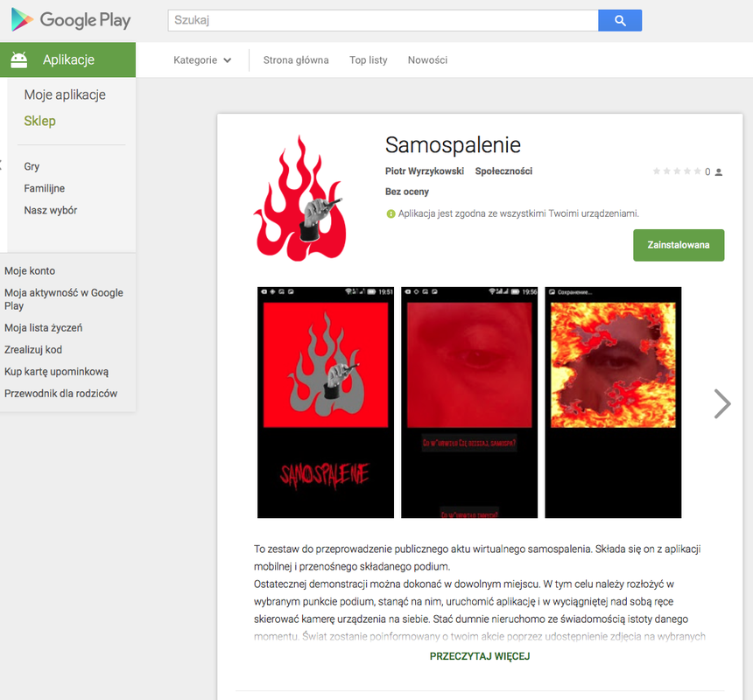Screen dimensions: 753x700
Task: Open Przewodnik dla rodziców link
Action: pyautogui.click(x=60, y=394)
